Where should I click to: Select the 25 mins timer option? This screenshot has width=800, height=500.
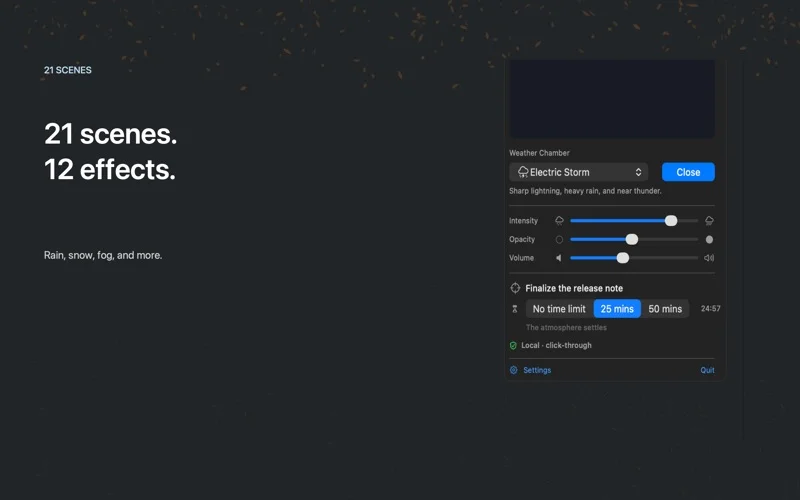coord(617,309)
